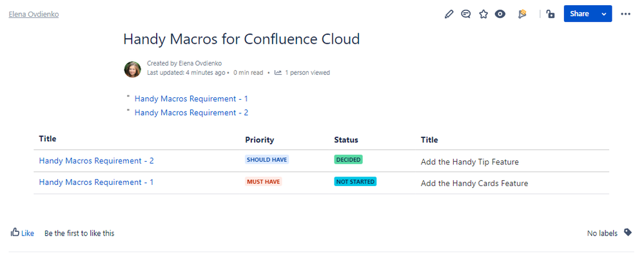Open bulleted link Handy Macros Requirement - 1

tap(191, 99)
